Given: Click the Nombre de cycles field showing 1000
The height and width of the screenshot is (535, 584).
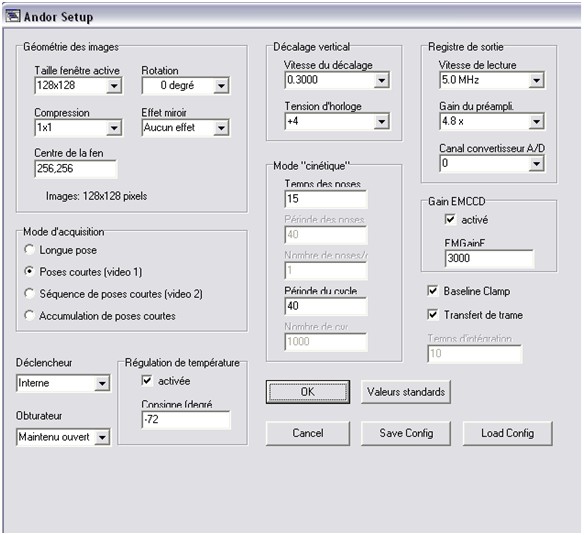Looking at the screenshot, I should [326, 342].
